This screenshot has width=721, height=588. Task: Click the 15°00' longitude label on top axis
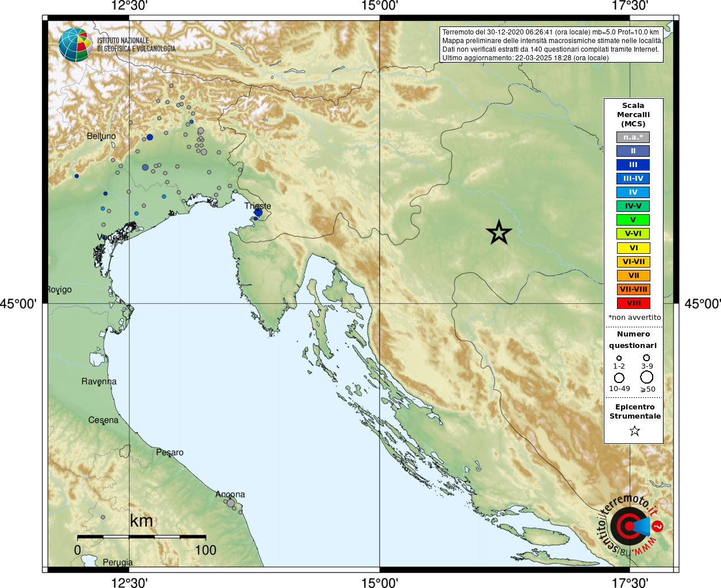pyautogui.click(x=379, y=6)
